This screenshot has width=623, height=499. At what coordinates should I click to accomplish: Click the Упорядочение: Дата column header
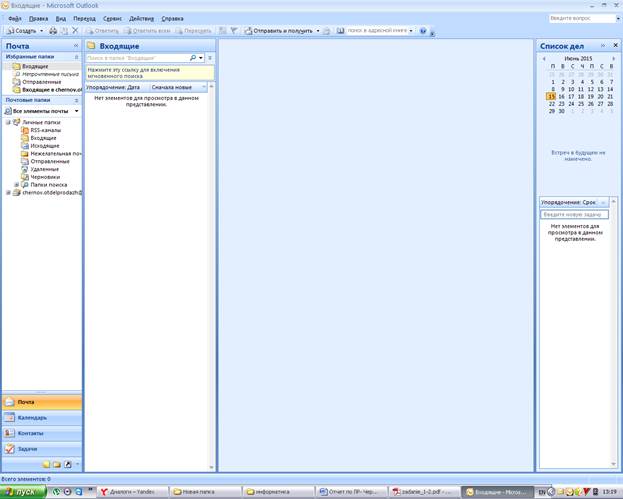tap(117, 87)
